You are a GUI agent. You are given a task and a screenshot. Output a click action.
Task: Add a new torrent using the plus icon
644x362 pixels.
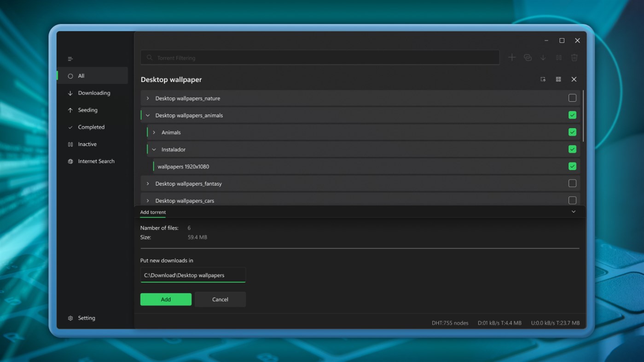pos(512,57)
